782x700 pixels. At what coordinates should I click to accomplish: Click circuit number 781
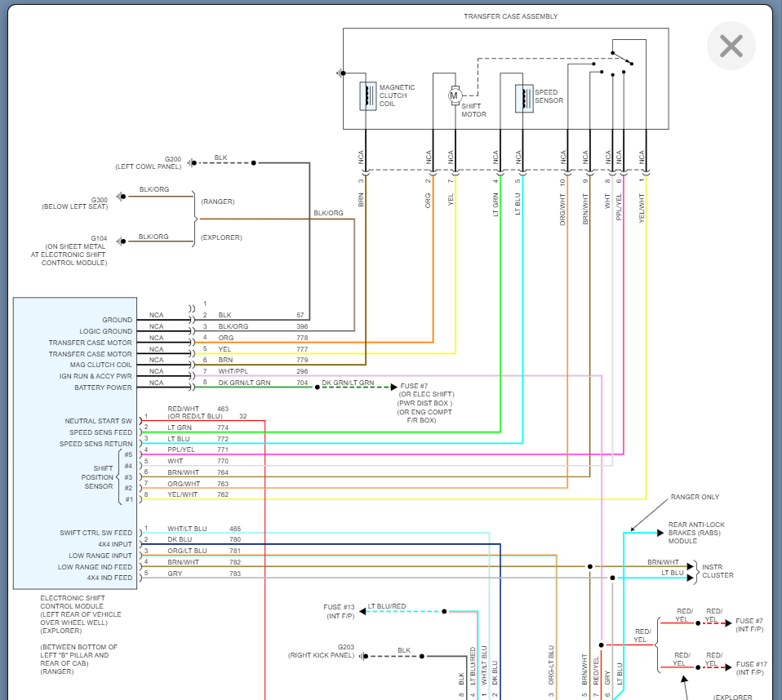pyautogui.click(x=235, y=551)
